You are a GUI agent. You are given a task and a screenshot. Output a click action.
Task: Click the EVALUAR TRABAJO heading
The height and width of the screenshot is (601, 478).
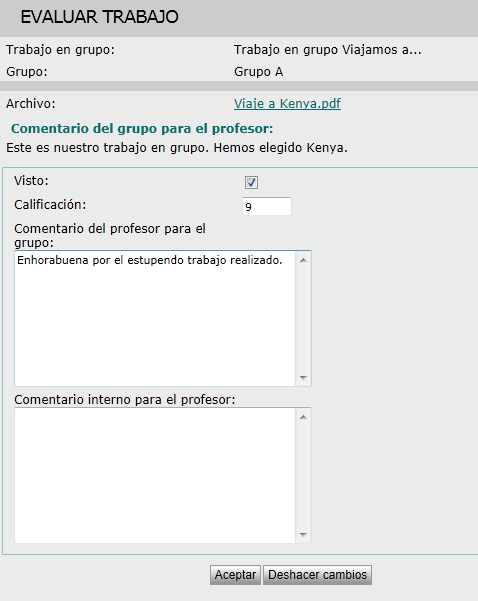pos(99,17)
